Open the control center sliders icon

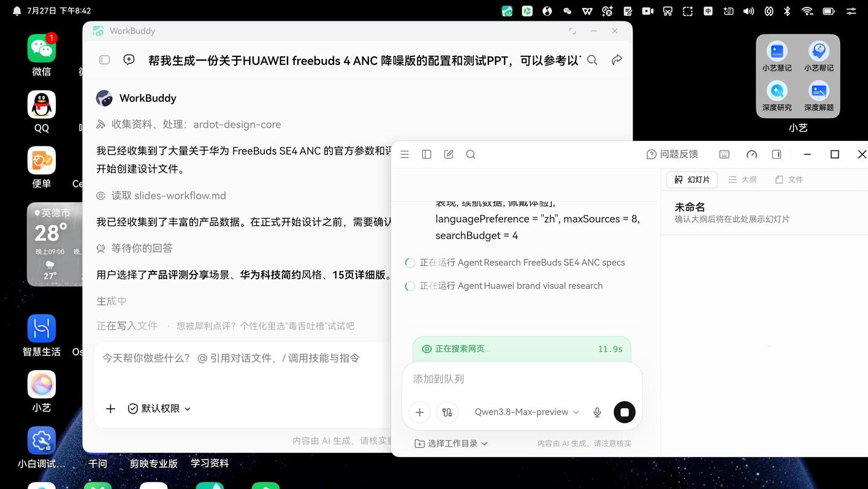tap(851, 11)
